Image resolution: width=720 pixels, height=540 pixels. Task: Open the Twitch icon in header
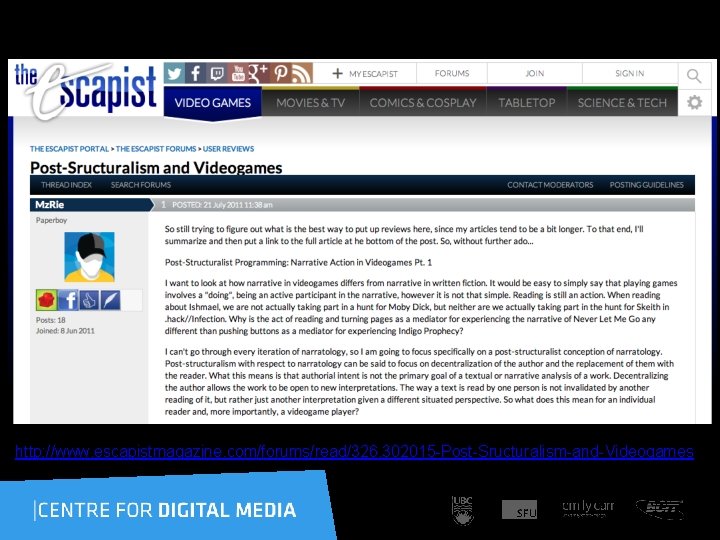point(217,73)
